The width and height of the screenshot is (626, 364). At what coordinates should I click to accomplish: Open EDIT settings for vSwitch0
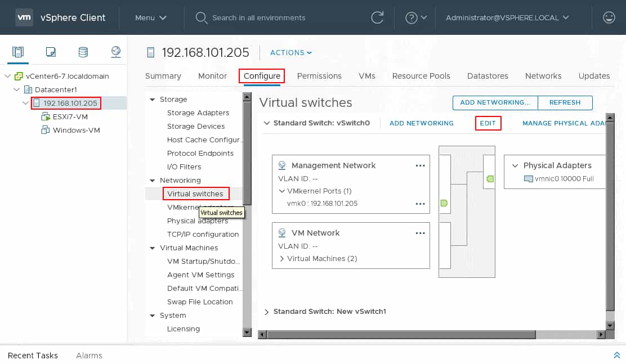click(x=488, y=123)
